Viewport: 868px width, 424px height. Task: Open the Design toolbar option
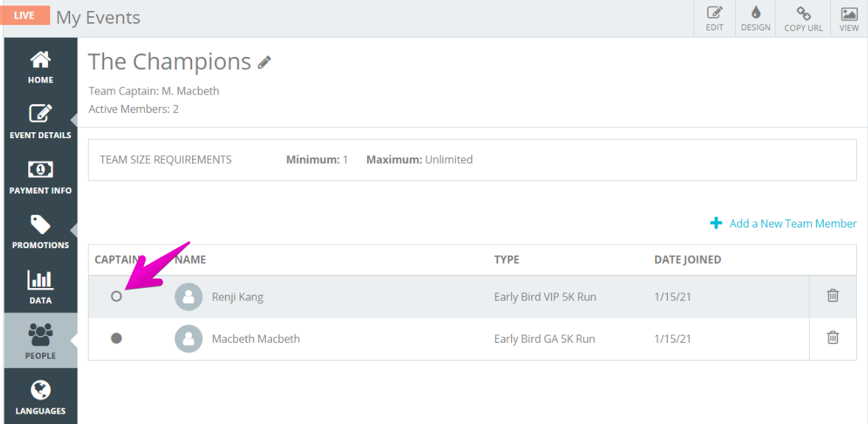click(x=756, y=18)
